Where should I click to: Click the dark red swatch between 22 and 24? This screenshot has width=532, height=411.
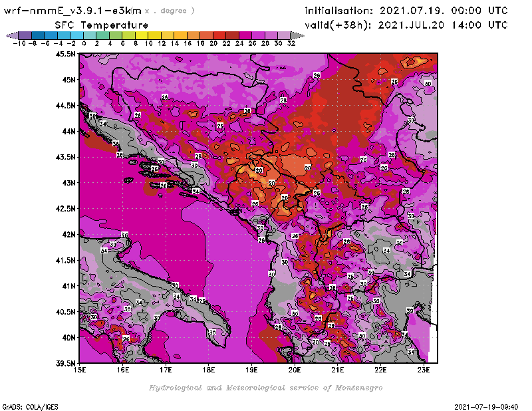(232, 35)
